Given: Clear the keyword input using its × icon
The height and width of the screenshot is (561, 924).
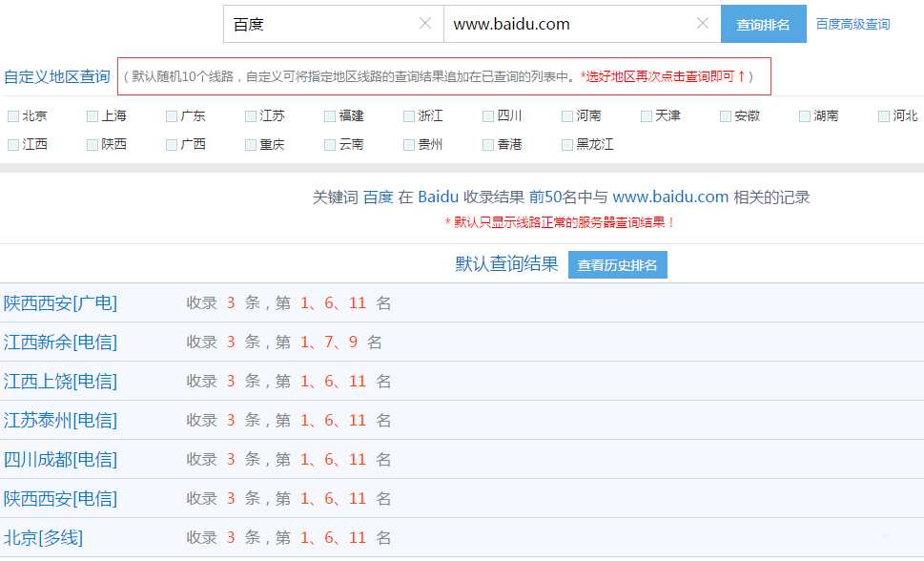Looking at the screenshot, I should click(x=425, y=23).
